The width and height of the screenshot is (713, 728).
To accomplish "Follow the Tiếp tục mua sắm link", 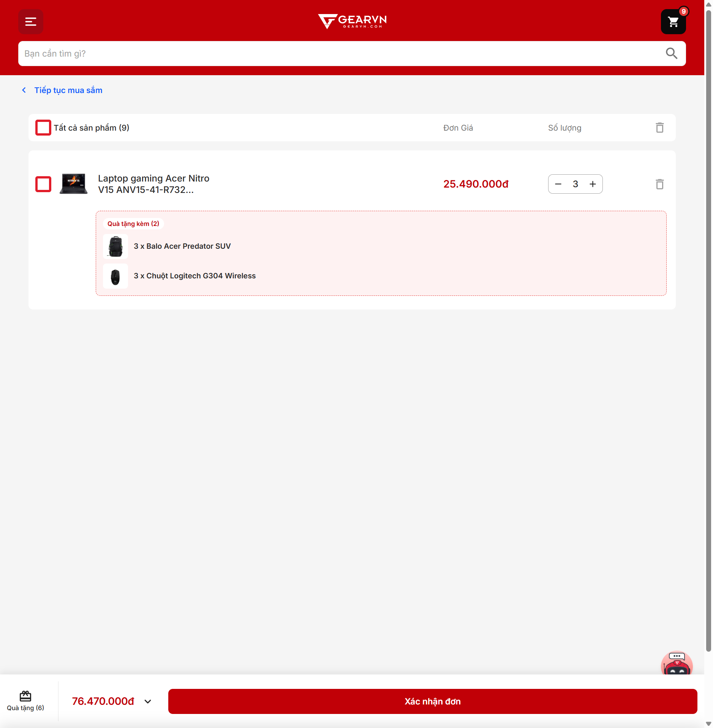I will (x=68, y=90).
